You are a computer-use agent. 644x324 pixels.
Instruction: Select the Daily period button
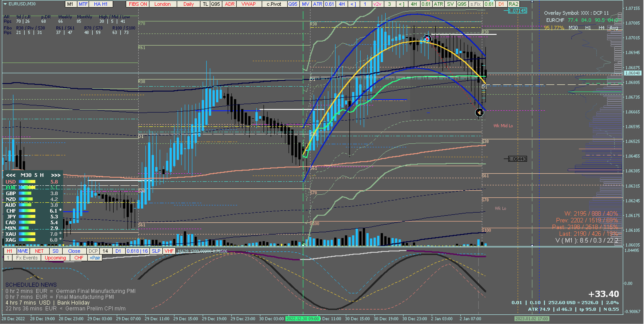point(189,4)
